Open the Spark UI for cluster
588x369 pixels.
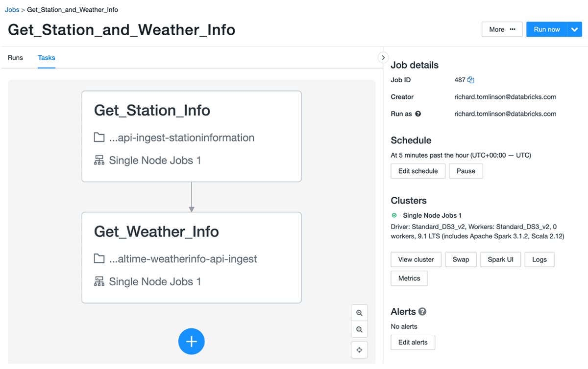(500, 259)
